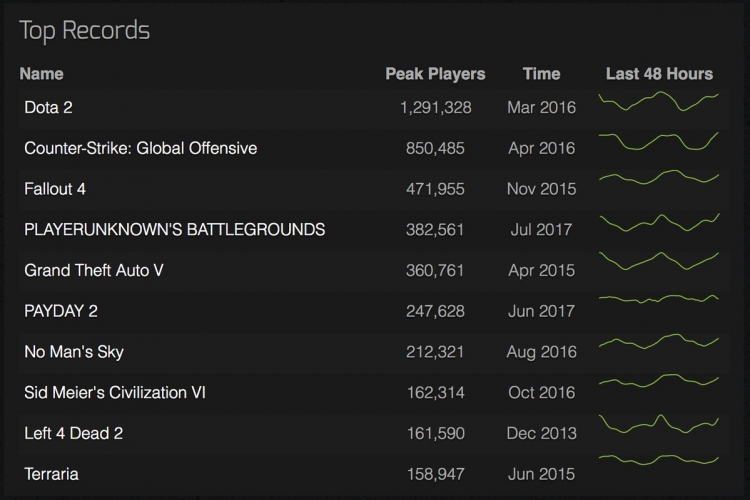Viewport: 750px width, 500px height.
Task: Select the 158,947 peak value
Action: [436, 474]
